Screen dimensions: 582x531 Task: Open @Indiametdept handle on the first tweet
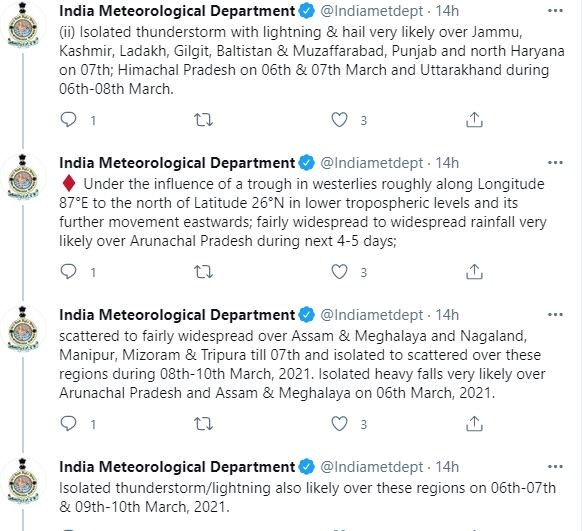[372, 11]
